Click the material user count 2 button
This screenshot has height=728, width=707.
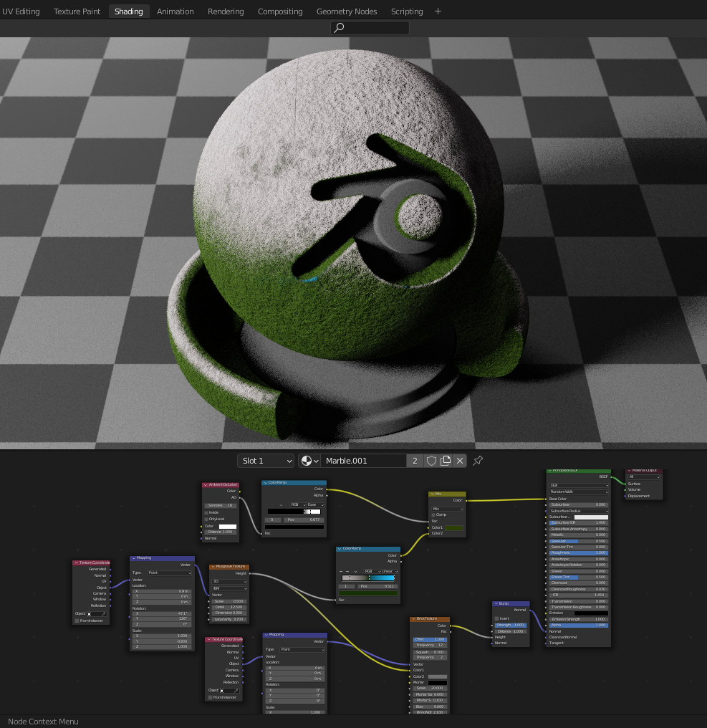tap(415, 461)
